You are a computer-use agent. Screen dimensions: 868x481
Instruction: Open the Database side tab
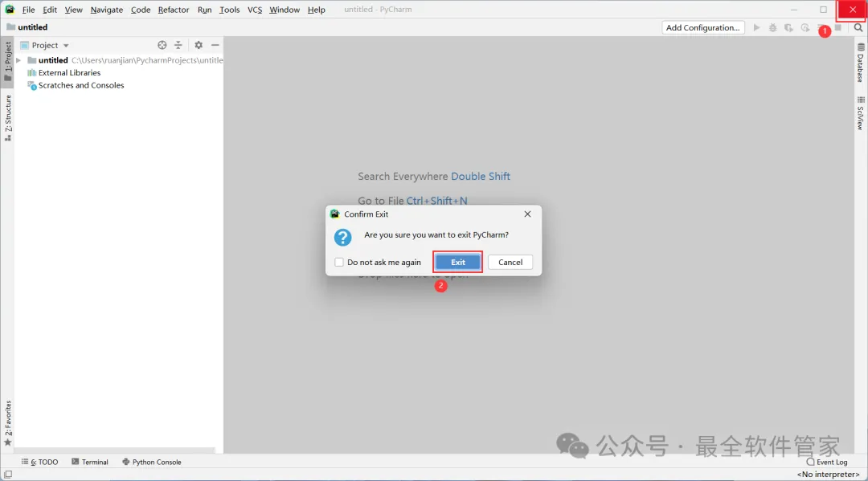[860, 63]
